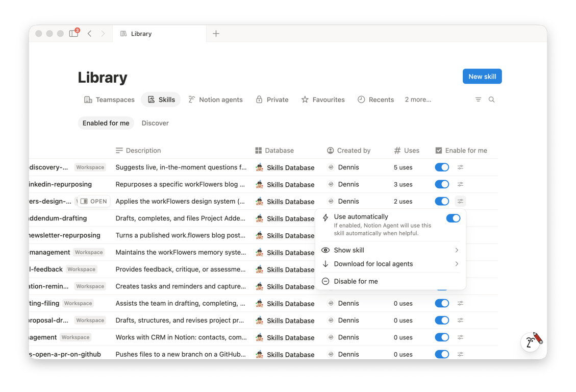Click settings icon for ers-design row
The height and width of the screenshot is (392, 576).
(460, 201)
